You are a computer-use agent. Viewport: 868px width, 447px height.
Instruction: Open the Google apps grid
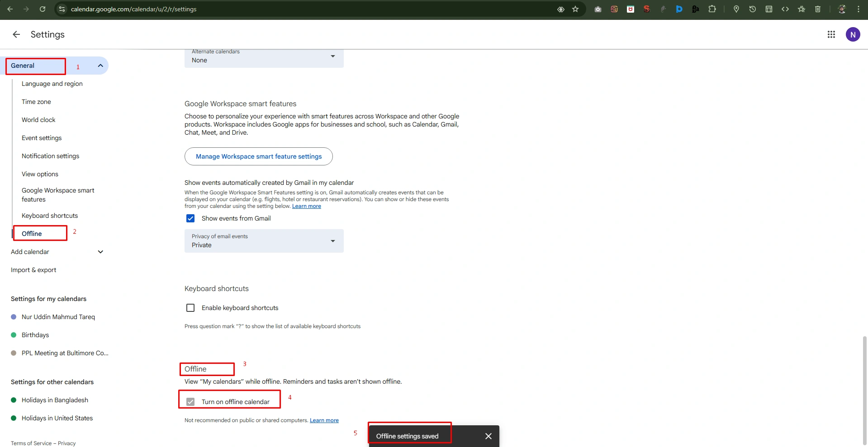tap(831, 34)
